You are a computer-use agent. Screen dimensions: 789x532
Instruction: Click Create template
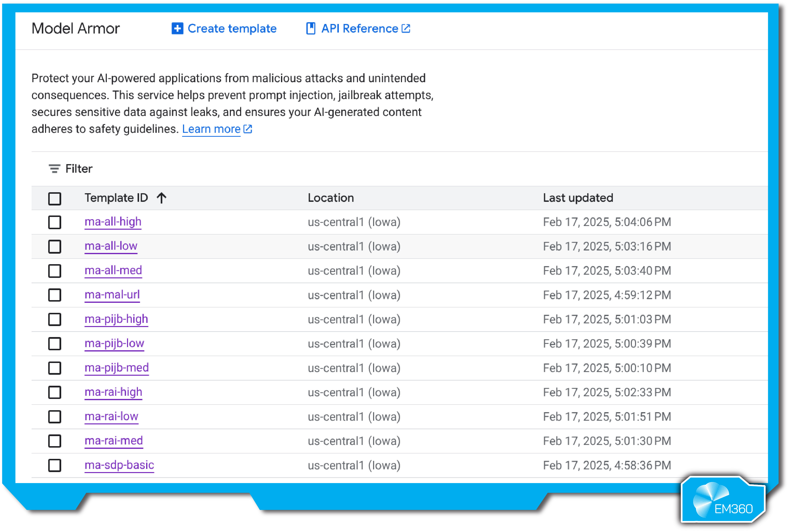(x=232, y=29)
